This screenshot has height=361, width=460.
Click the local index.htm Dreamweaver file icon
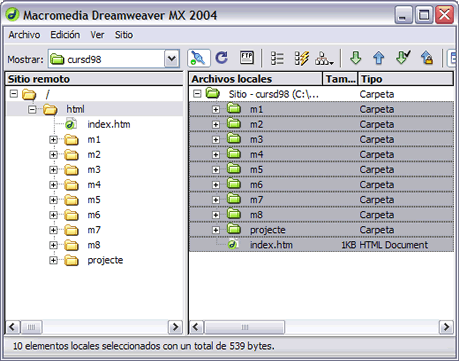(233, 245)
